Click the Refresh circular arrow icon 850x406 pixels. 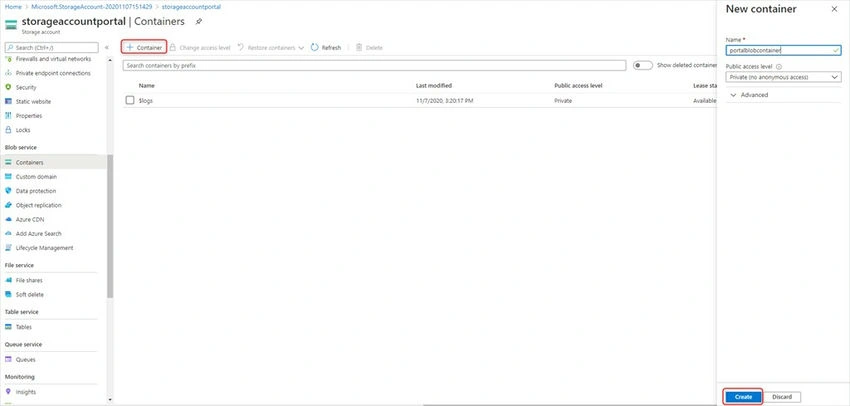[x=314, y=48]
